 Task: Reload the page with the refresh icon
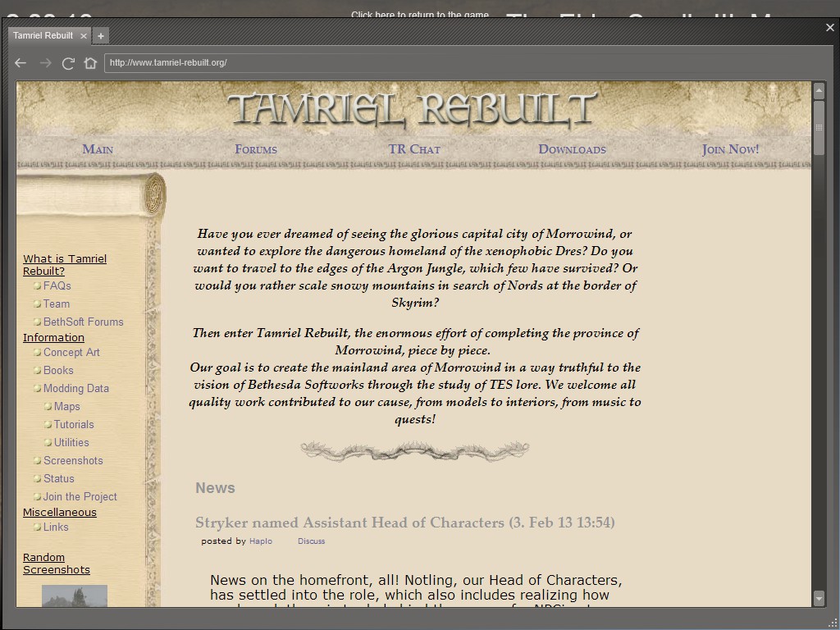point(68,63)
